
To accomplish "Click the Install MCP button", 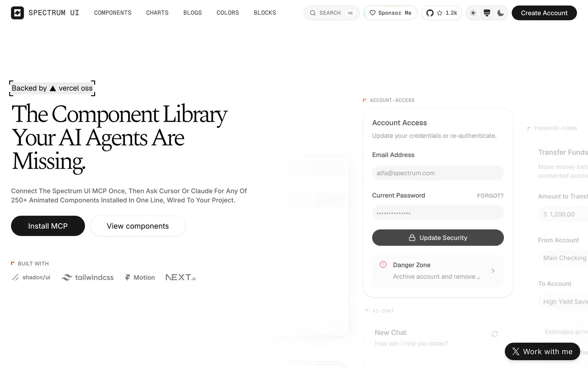I will [48, 226].
